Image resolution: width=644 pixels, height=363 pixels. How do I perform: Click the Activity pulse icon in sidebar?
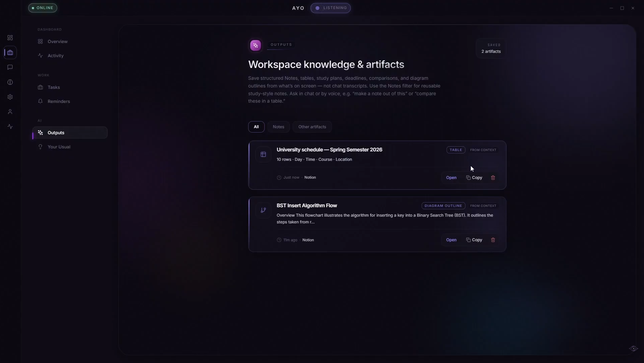[40, 56]
